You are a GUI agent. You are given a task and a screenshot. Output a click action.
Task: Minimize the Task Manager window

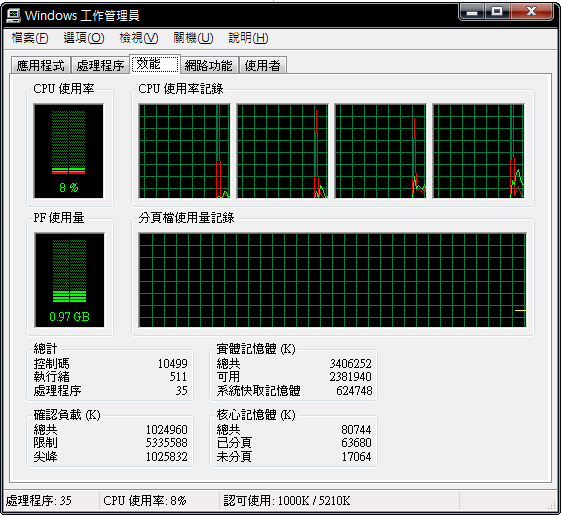tap(472, 12)
